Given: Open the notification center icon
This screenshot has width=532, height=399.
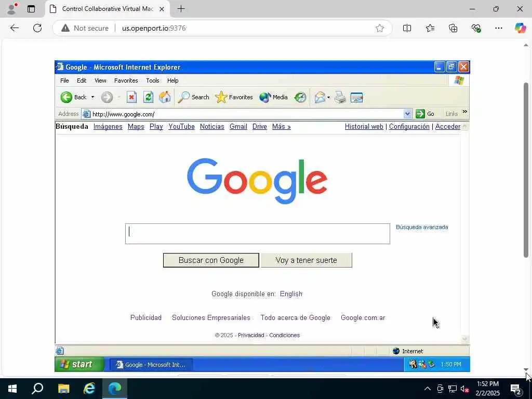Looking at the screenshot, I should coord(516,389).
